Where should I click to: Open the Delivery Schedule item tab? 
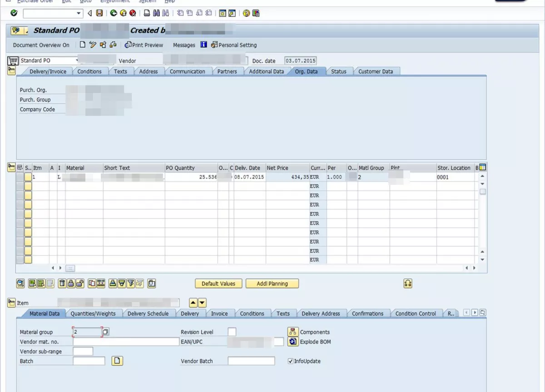point(148,314)
